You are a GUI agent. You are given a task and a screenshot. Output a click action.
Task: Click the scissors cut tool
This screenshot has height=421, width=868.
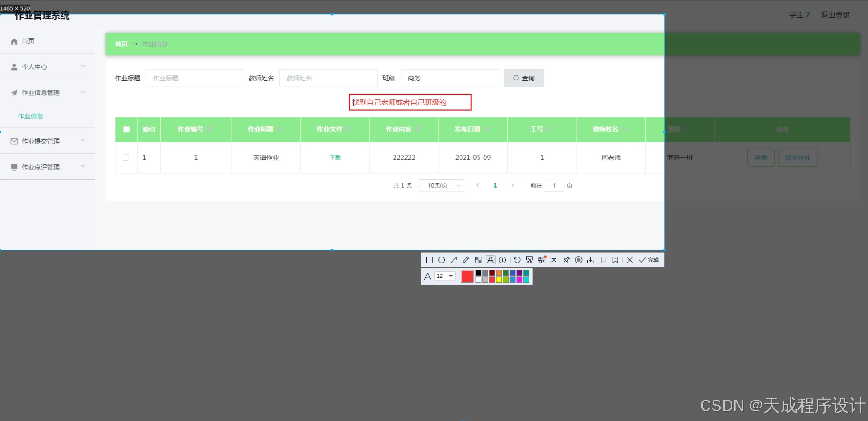530,260
